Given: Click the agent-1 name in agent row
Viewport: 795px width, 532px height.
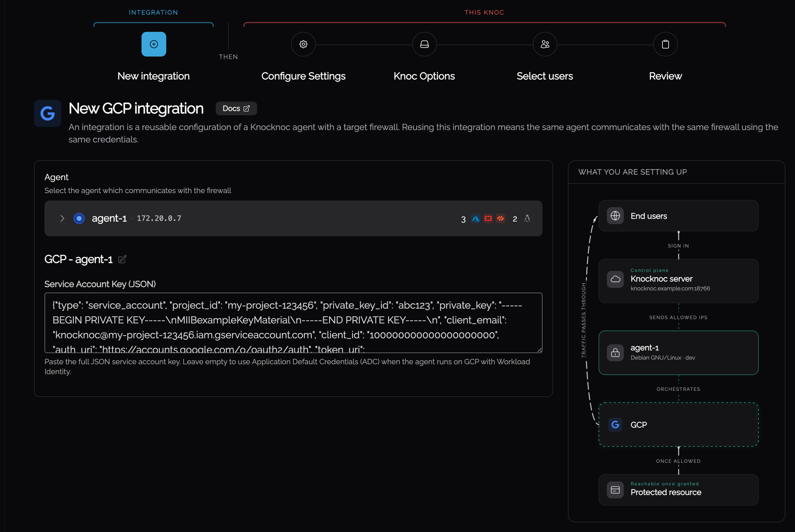Looking at the screenshot, I should tap(109, 218).
